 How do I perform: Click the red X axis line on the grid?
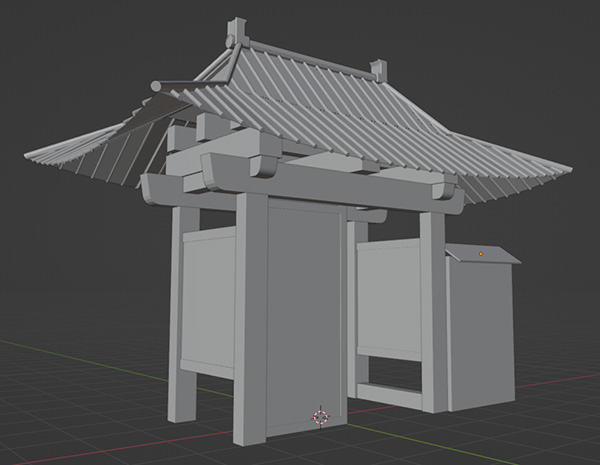coord(560,381)
